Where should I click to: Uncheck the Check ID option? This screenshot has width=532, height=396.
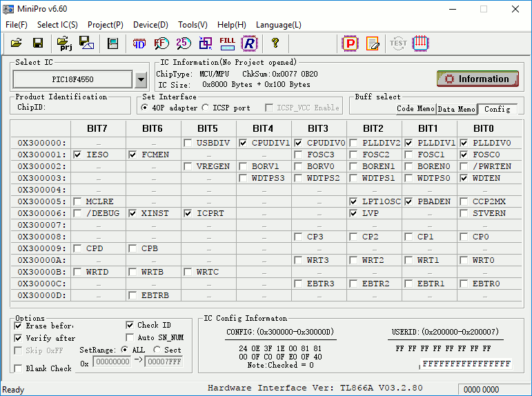(131, 325)
